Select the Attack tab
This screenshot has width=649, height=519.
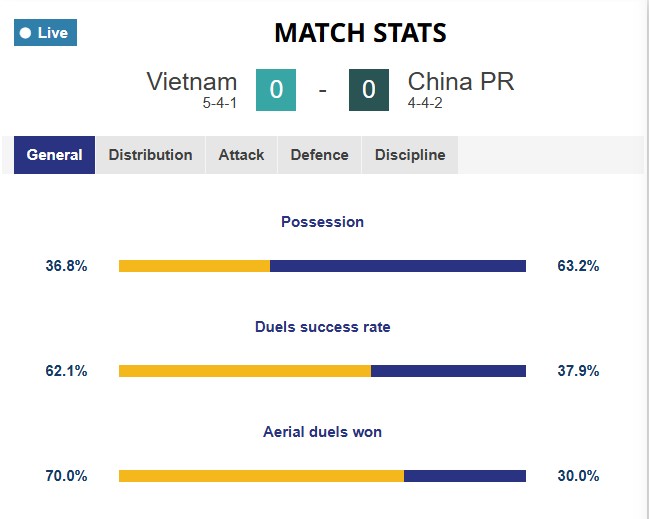pyautogui.click(x=241, y=155)
